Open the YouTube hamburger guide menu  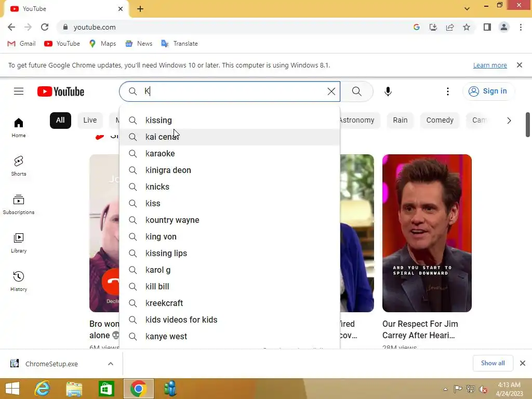19,91
